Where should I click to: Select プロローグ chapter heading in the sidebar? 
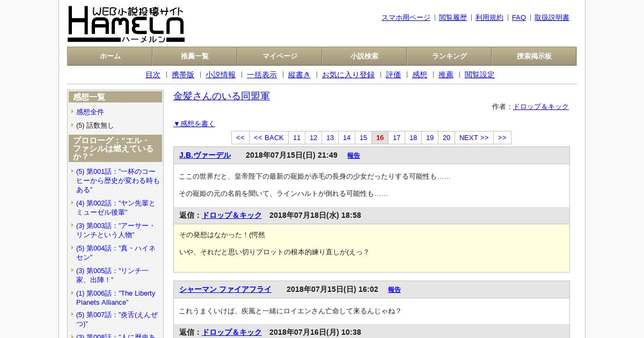[115, 148]
